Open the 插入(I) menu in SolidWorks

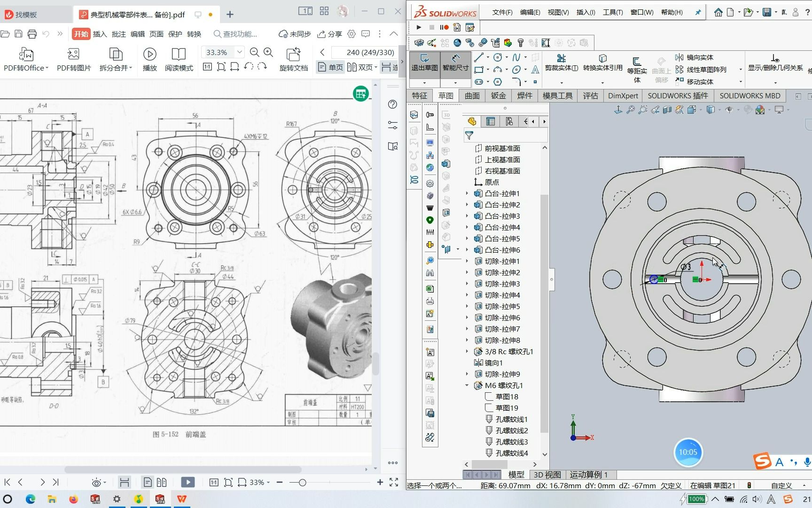[x=585, y=12]
